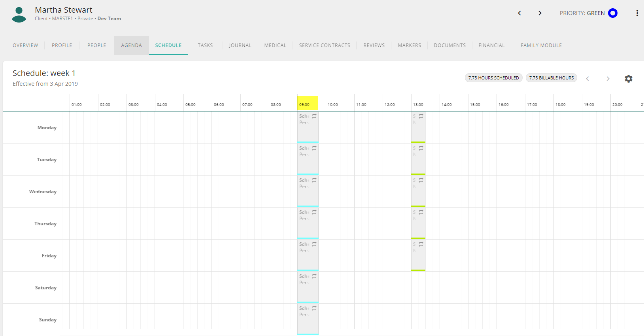Click repeat icon on Wednesday 13:00 visit
Image resolution: width=644 pixels, height=336 pixels.
pyautogui.click(x=421, y=180)
